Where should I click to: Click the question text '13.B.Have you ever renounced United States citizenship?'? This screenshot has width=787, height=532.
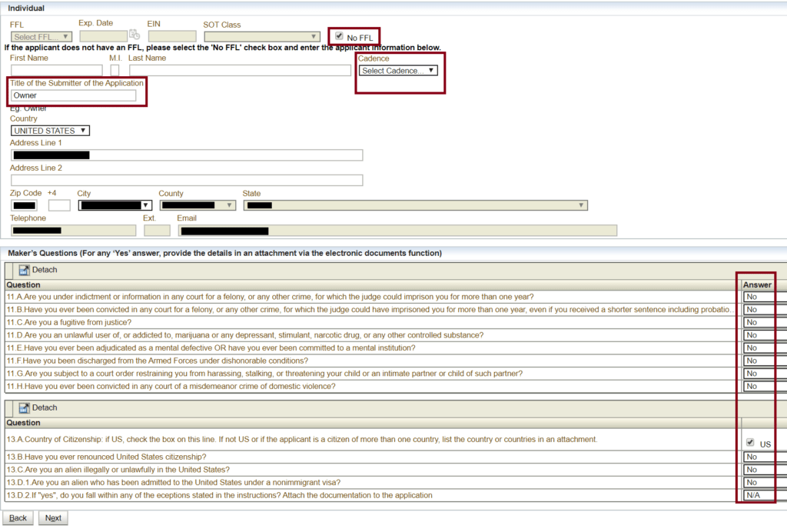[x=106, y=457]
